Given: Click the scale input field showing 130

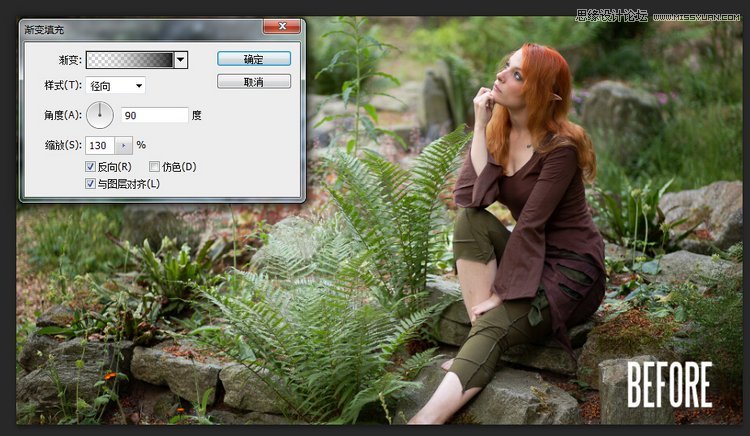Looking at the screenshot, I should tap(101, 145).
